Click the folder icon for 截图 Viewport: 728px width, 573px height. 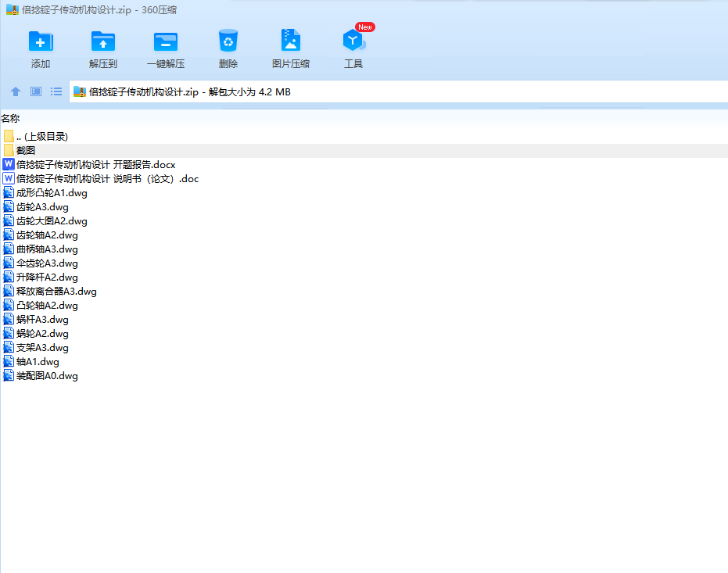point(9,150)
